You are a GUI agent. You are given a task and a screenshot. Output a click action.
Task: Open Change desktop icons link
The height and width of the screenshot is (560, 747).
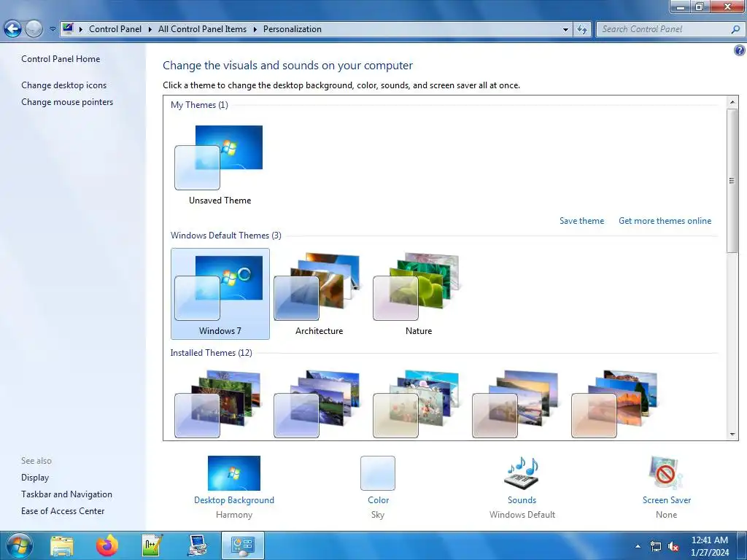click(x=64, y=85)
